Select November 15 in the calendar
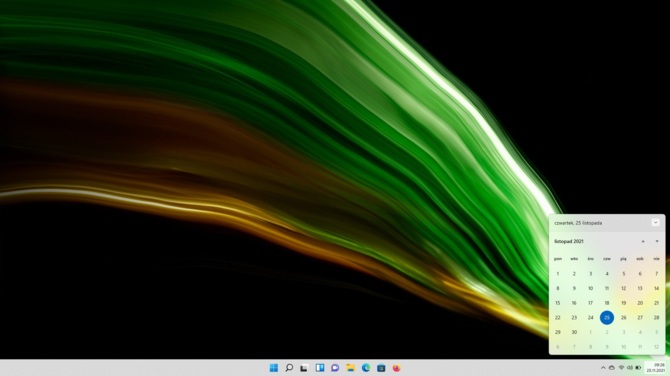 tap(558, 303)
